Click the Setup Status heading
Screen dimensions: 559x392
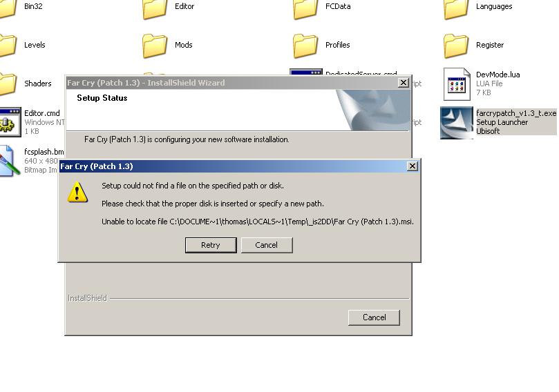pyautogui.click(x=102, y=98)
